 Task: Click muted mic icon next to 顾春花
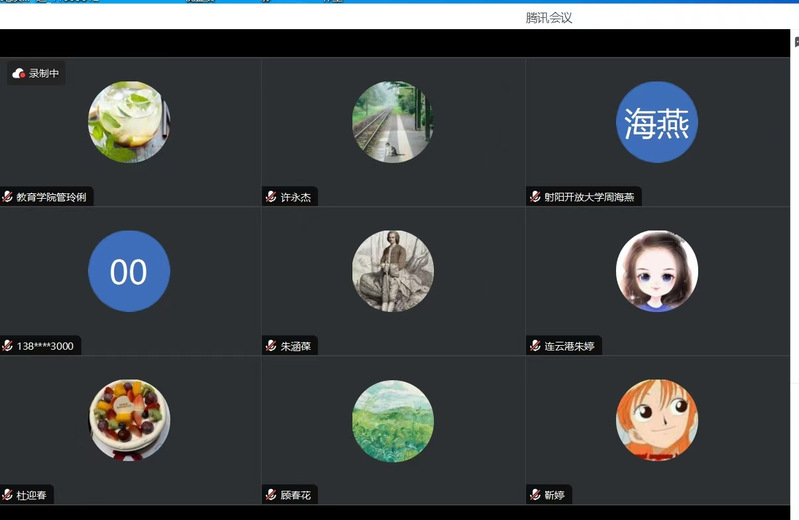[x=271, y=495]
